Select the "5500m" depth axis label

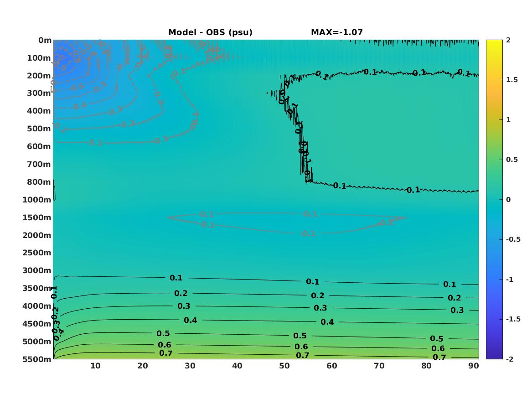(x=37, y=359)
